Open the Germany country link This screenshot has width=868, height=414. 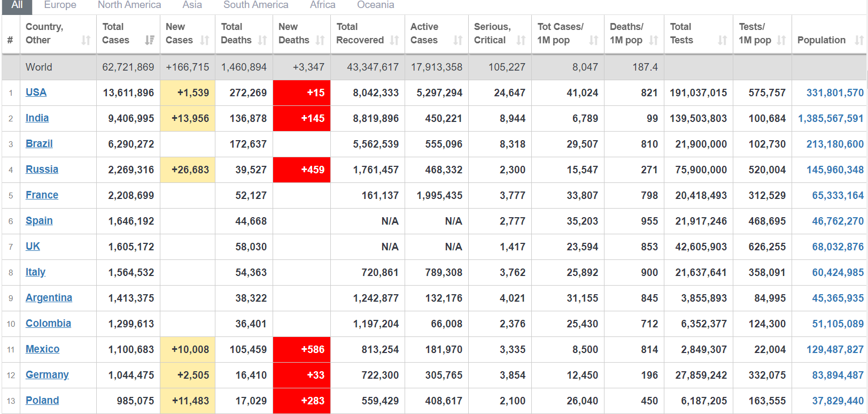pos(47,374)
